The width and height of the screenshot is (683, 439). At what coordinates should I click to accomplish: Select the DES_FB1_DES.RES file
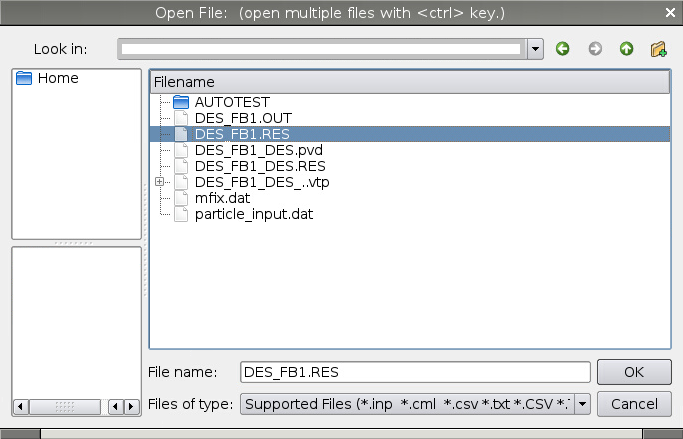click(260, 166)
